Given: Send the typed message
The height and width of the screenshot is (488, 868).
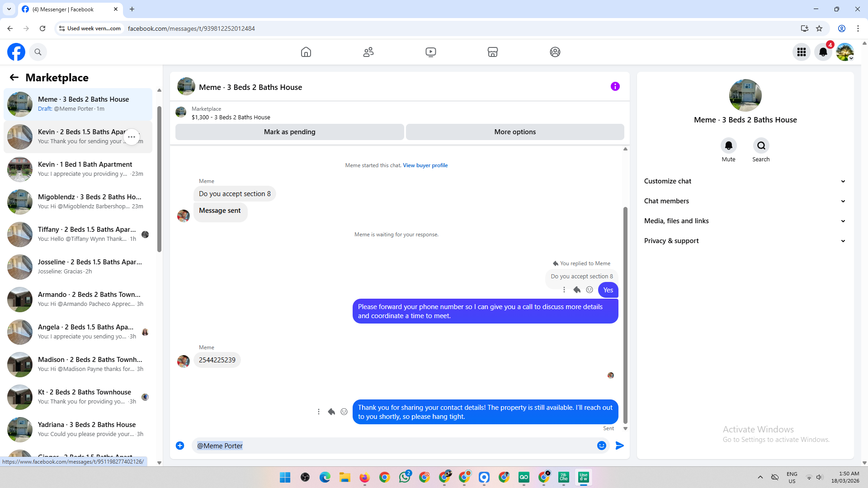Looking at the screenshot, I should coord(620,446).
